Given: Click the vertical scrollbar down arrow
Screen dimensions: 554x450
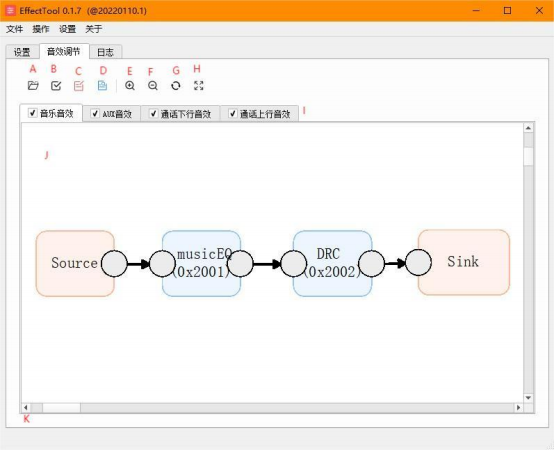Looking at the screenshot, I should (528, 398).
